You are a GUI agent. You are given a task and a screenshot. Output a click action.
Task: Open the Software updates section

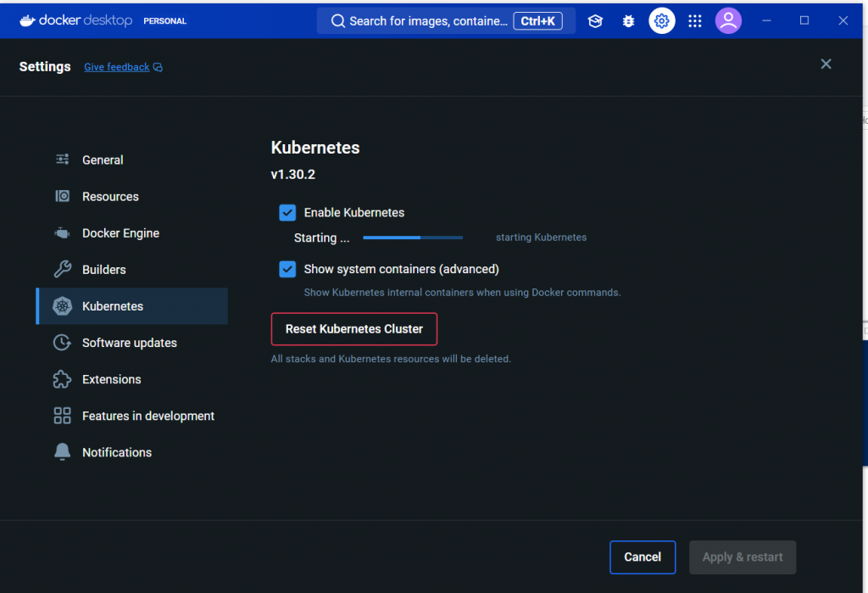pos(131,343)
